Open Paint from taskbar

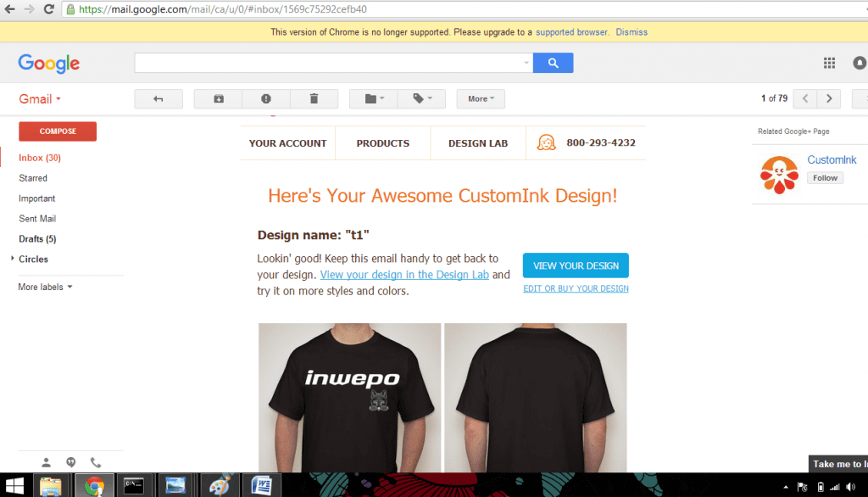tap(220, 486)
